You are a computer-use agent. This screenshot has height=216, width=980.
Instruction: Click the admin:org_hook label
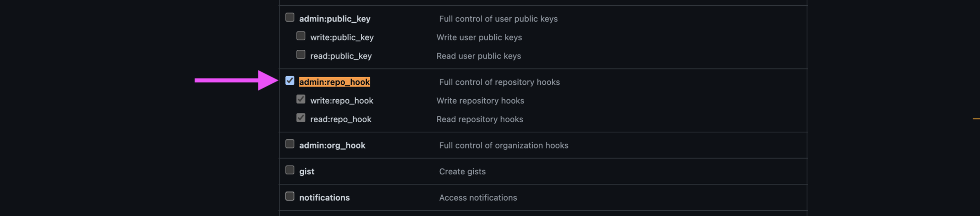pyautogui.click(x=332, y=146)
